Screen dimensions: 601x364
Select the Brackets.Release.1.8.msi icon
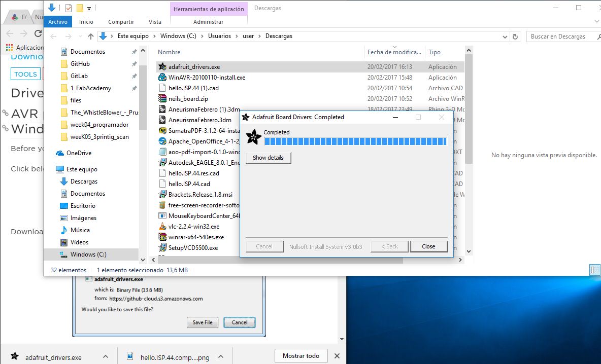point(162,195)
